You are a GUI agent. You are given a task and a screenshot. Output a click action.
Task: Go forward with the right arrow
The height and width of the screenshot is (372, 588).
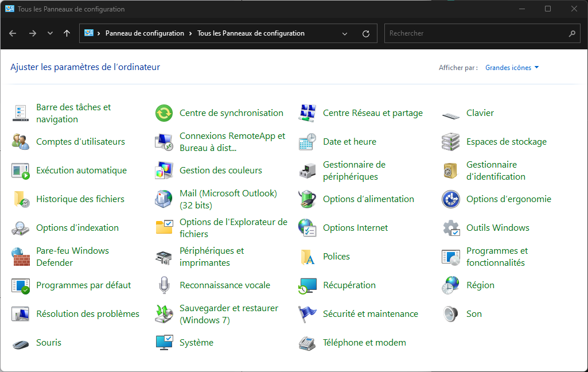click(33, 33)
